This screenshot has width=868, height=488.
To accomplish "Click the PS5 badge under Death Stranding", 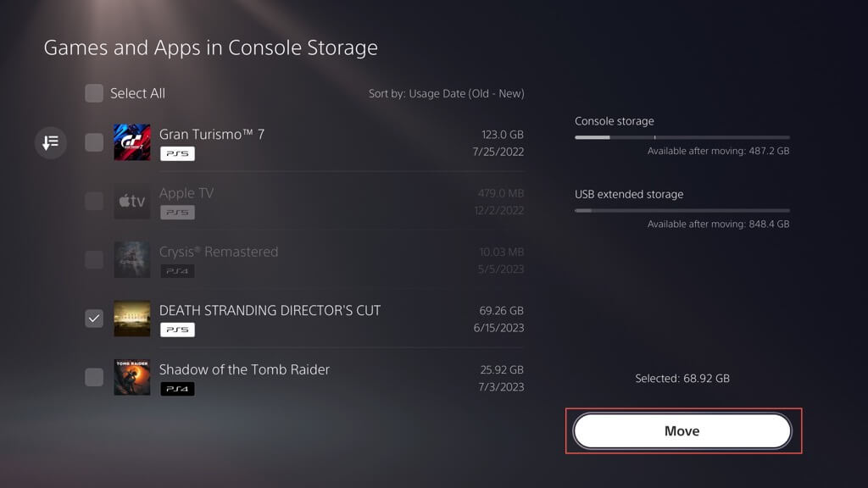I will (177, 330).
